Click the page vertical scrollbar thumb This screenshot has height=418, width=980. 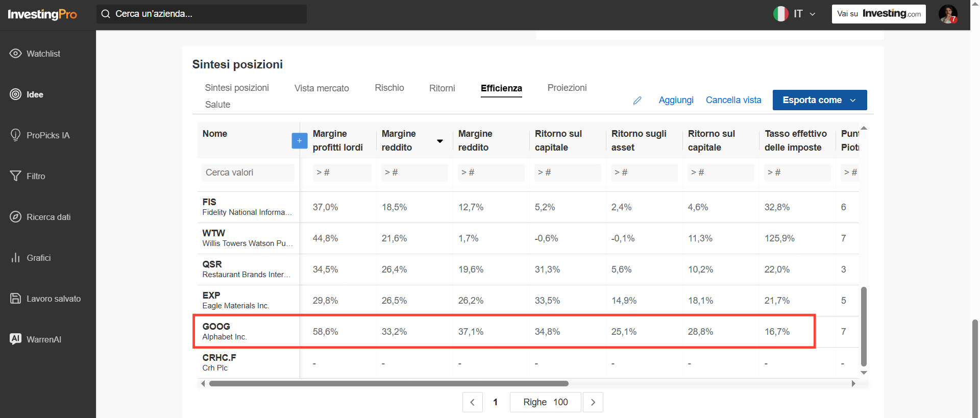(x=975, y=368)
